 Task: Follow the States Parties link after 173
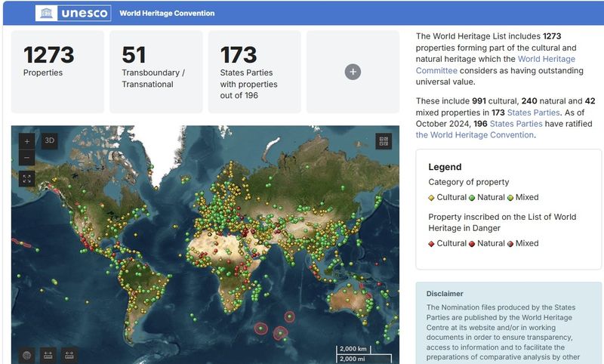coord(533,113)
